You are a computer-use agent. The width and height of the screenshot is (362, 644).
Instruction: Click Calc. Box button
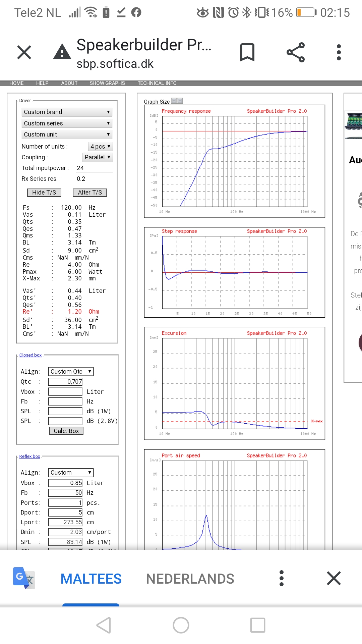click(66, 431)
